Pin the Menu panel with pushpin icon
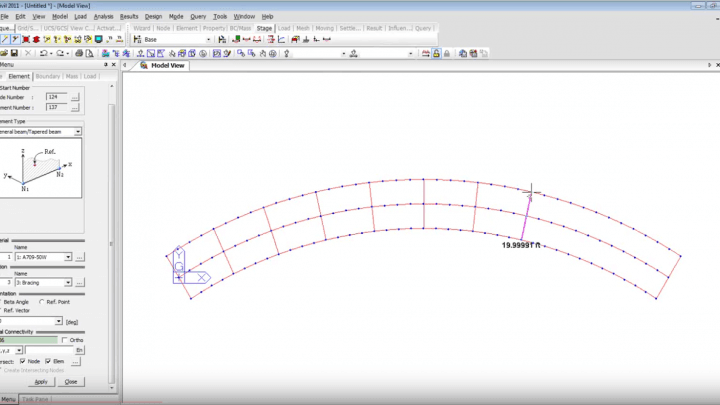The height and width of the screenshot is (405, 720). [106, 65]
